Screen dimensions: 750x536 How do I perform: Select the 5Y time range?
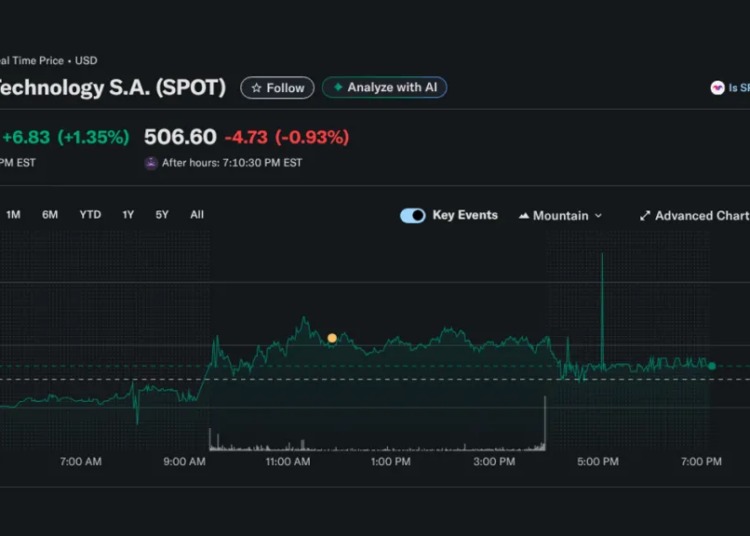(x=162, y=215)
